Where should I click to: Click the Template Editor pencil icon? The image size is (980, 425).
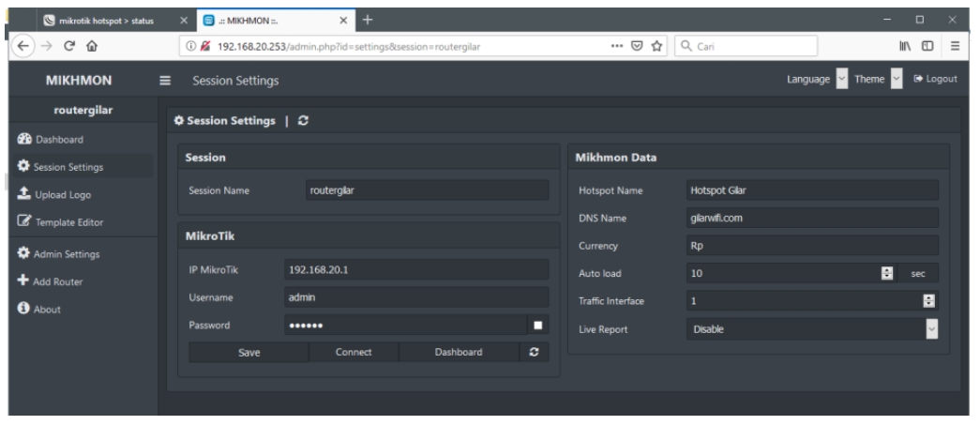pos(24,221)
